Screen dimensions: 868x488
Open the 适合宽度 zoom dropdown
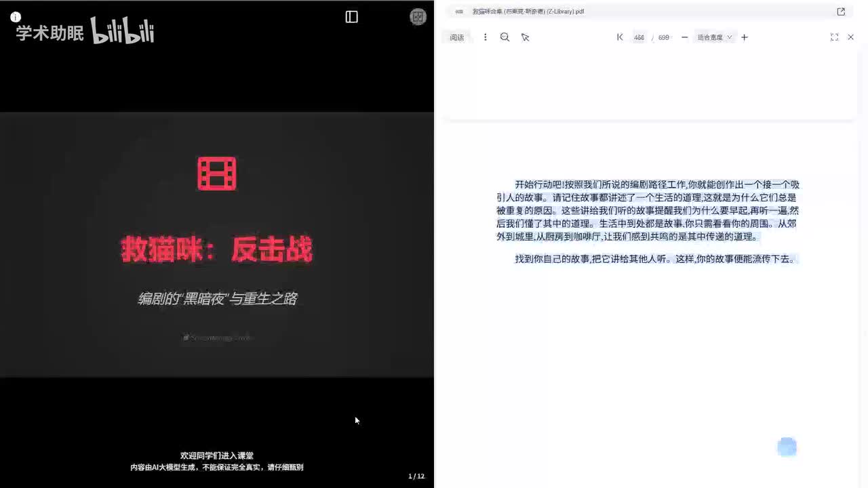click(715, 37)
